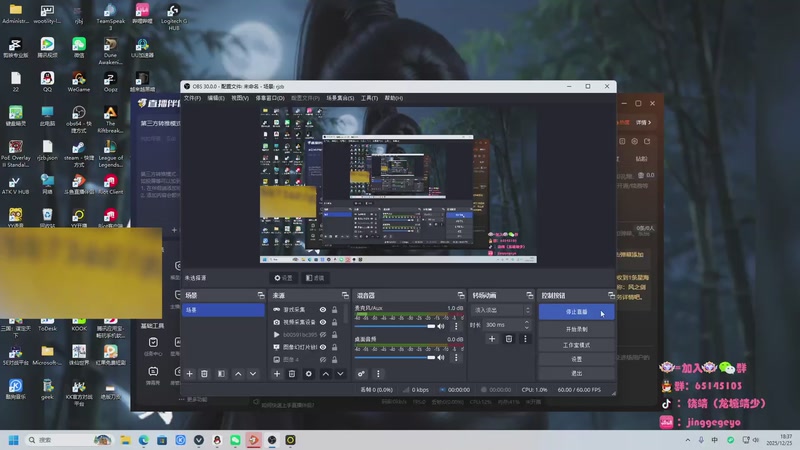Open QQ desktop shortcut icon
The height and width of the screenshot is (450, 800).
pyautogui.click(x=47, y=82)
